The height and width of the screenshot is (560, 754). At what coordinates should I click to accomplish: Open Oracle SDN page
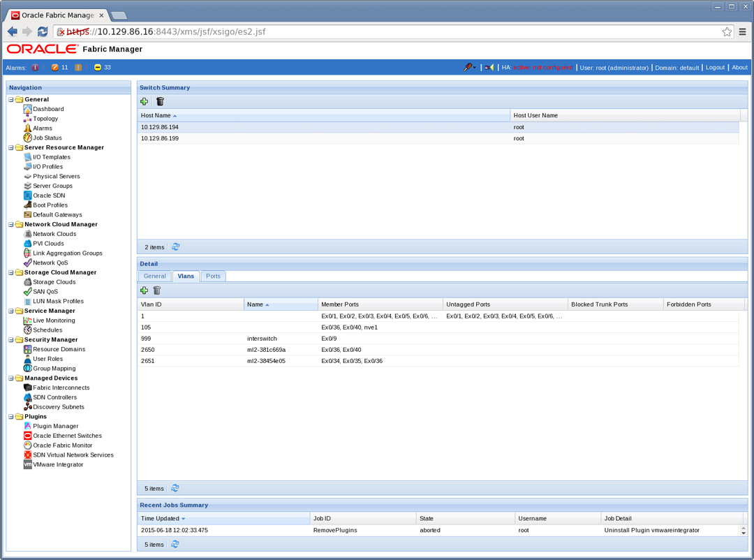49,196
